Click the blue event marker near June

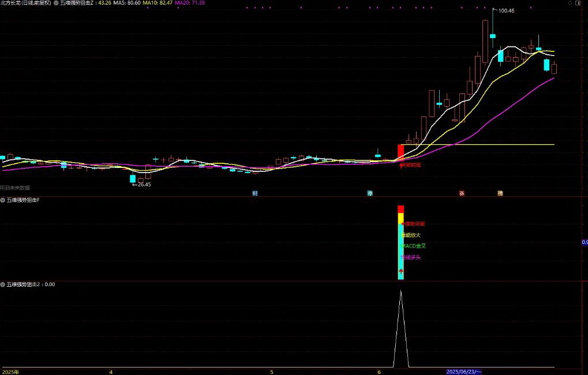[370, 193]
